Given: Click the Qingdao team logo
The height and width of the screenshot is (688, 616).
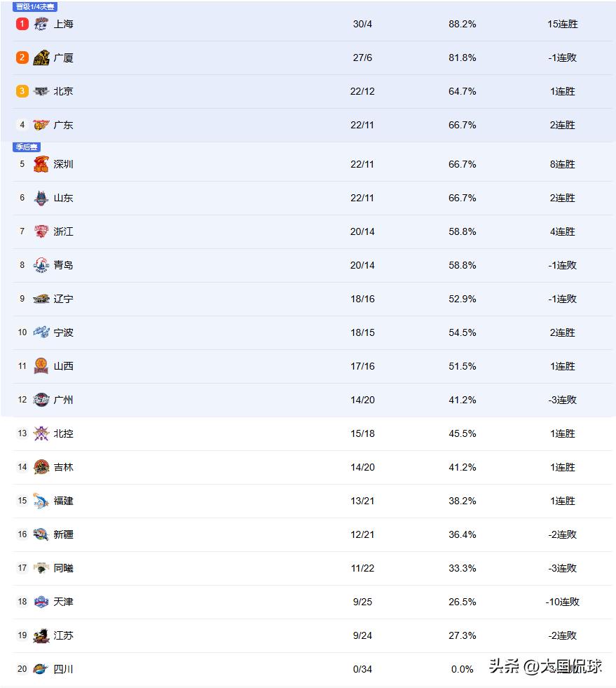Looking at the screenshot, I should click(41, 265).
